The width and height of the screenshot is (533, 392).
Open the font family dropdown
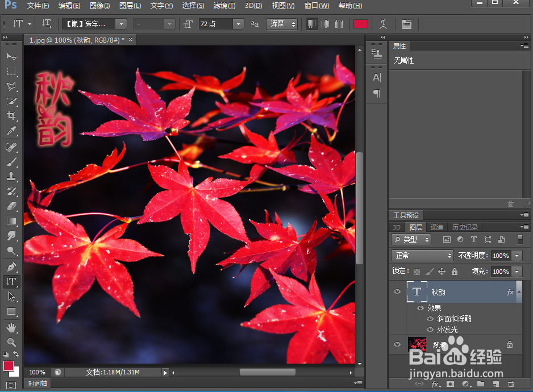[x=121, y=24]
